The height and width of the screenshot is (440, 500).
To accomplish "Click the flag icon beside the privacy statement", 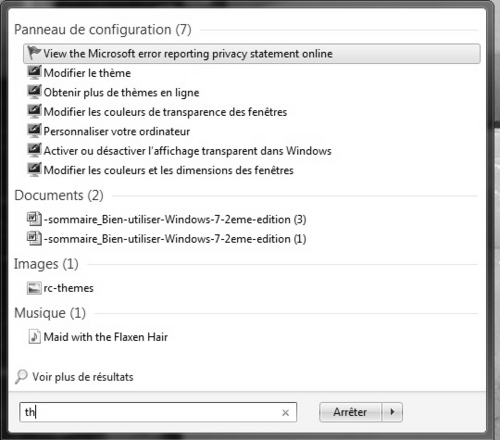I will coord(34,53).
